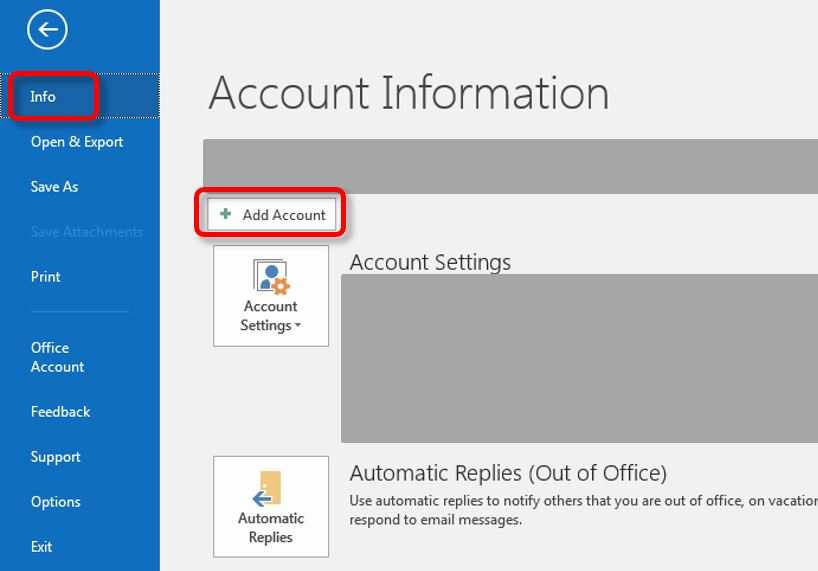This screenshot has width=818, height=571.
Task: Click the Automatic Replies (Out of Office) heading
Action: pos(508,473)
